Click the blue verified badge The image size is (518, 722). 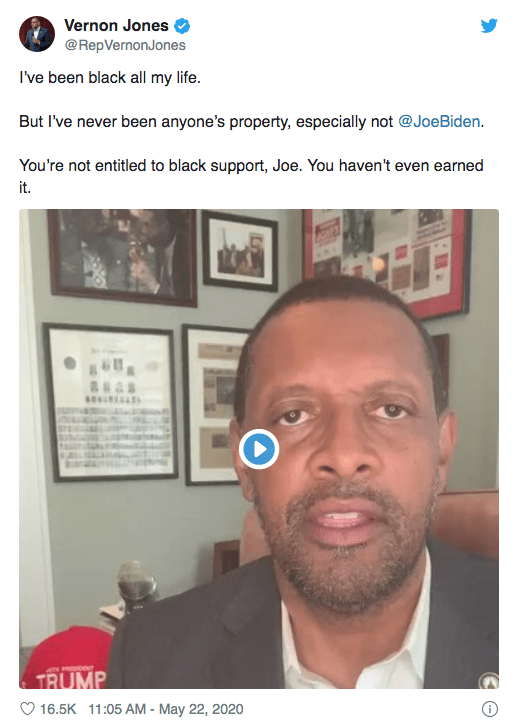(x=182, y=26)
